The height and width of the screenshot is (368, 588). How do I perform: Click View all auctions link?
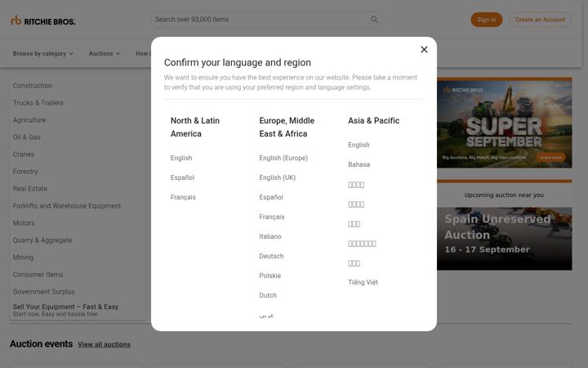(x=104, y=344)
